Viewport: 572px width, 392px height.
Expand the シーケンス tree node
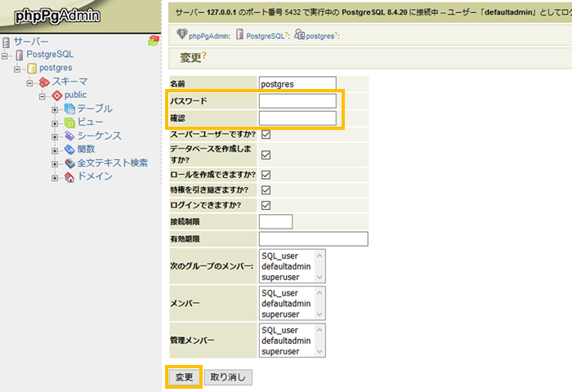click(55, 137)
